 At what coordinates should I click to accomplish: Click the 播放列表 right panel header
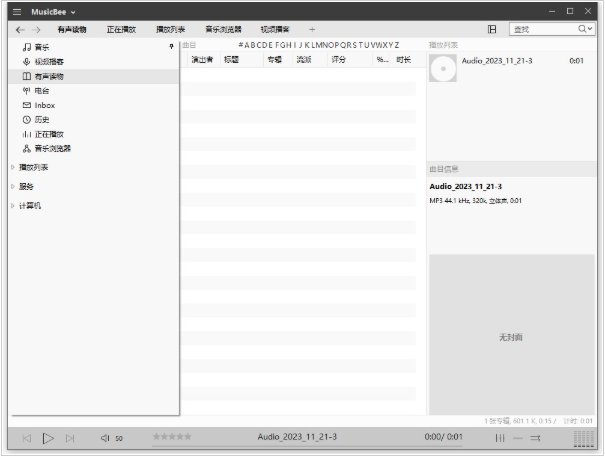[443, 45]
